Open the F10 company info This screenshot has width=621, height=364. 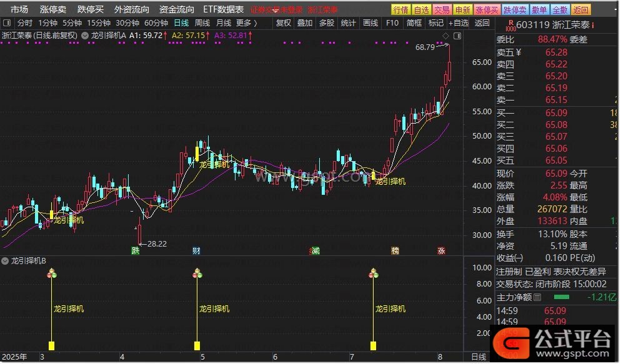tap(392, 23)
